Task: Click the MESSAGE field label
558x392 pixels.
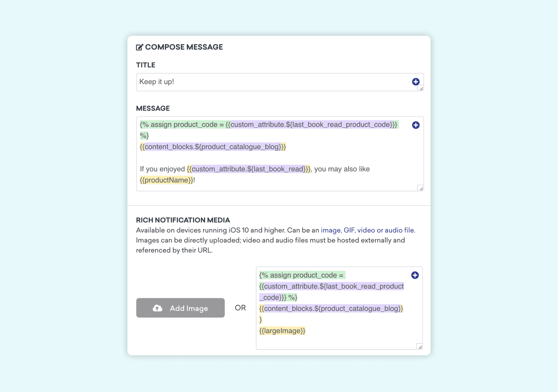Action: coord(153,108)
